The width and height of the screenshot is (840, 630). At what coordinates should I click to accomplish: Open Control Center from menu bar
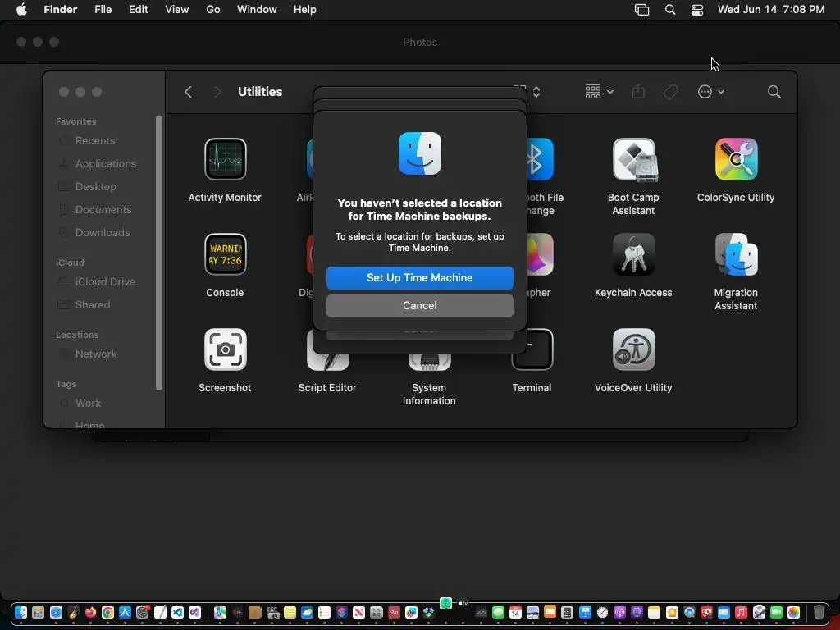pyautogui.click(x=697, y=10)
